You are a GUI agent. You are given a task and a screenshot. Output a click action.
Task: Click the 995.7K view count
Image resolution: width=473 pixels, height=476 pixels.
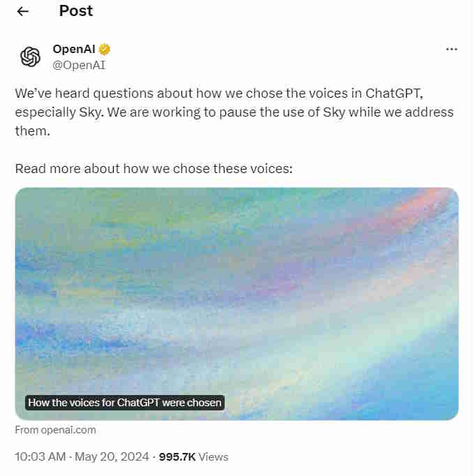pyautogui.click(x=177, y=456)
